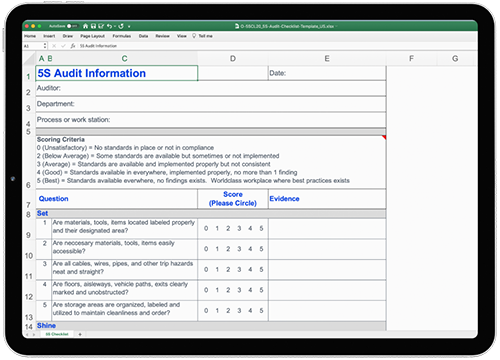Click the Set section row
This screenshot has width=500, height=360.
point(211,213)
